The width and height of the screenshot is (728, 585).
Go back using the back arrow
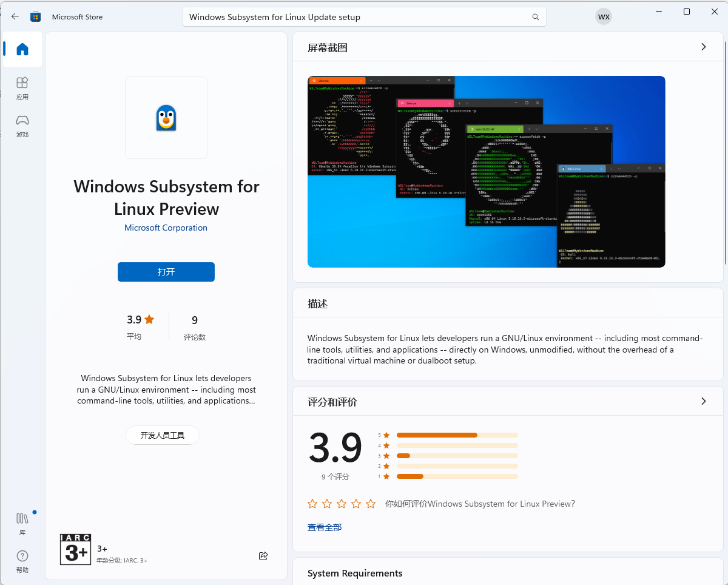(15, 16)
